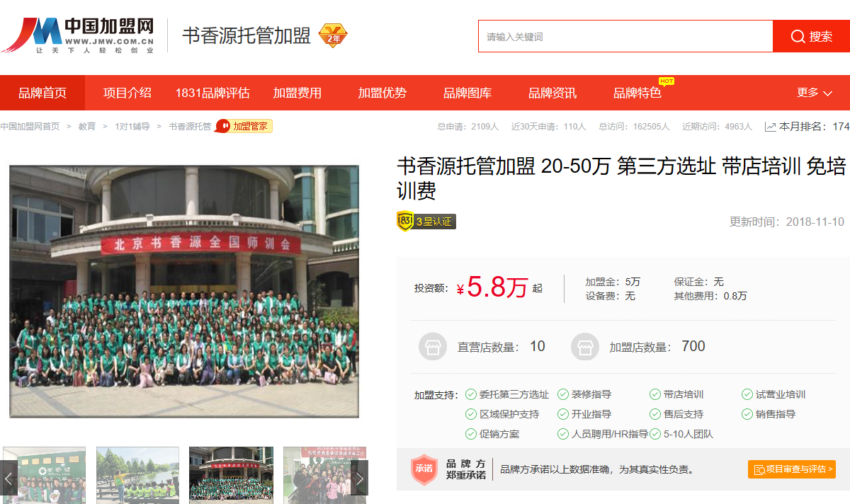Follow the 教育 breadcrumb link
850x504 pixels.
[x=87, y=127]
